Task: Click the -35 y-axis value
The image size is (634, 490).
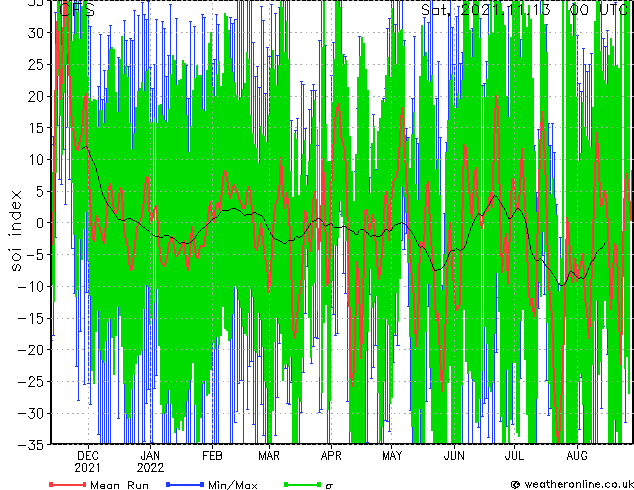Action: click(31, 445)
